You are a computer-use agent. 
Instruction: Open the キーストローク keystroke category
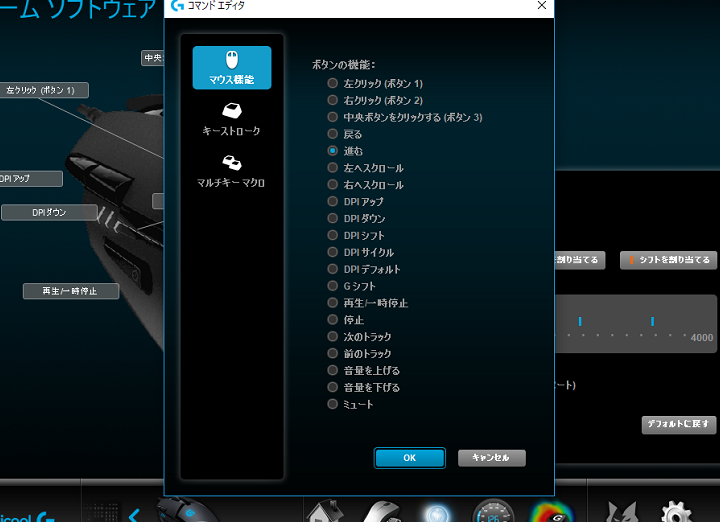[231, 120]
